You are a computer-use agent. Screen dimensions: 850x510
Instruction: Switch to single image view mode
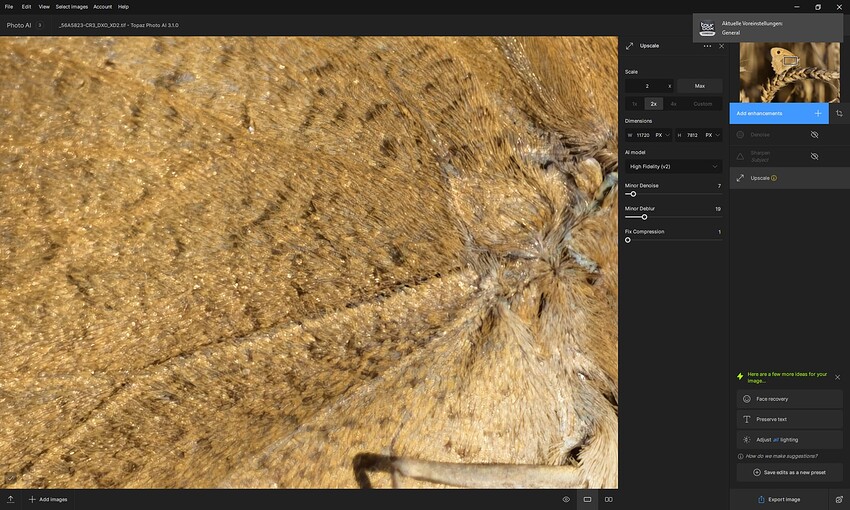coord(587,499)
